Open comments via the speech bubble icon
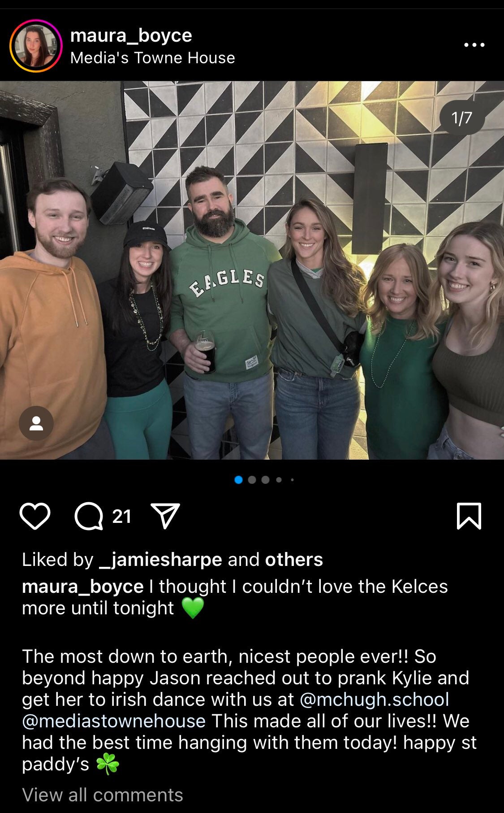The width and height of the screenshot is (504, 813). pos(89,516)
